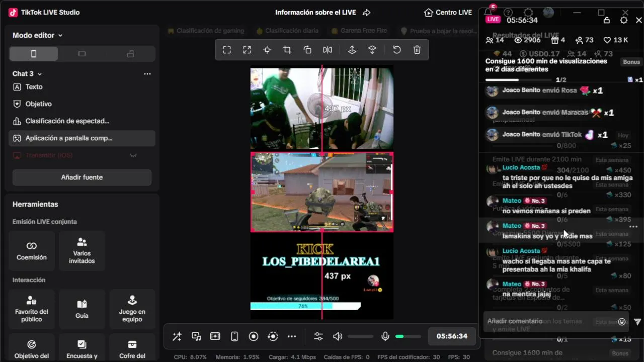Screen dimensions: 644x362
Task: Expand the Modo editor dropdown
Action: 38,35
